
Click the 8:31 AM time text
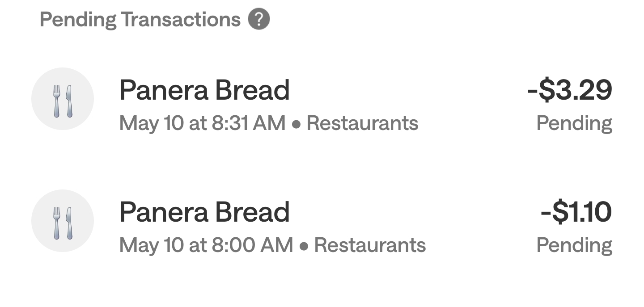tap(248, 123)
